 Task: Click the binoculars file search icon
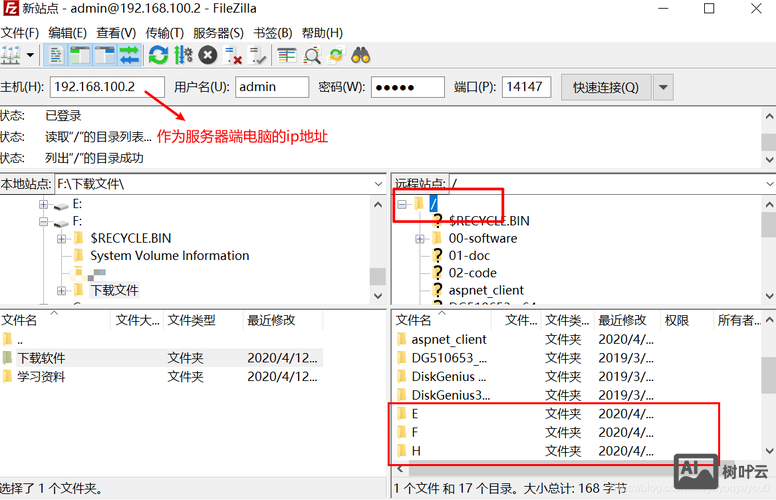point(361,55)
